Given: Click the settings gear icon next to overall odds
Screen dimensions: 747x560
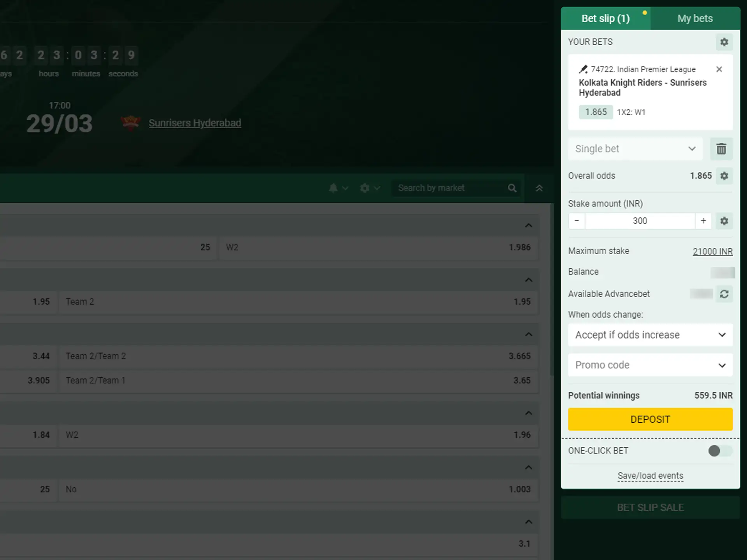Looking at the screenshot, I should (724, 175).
